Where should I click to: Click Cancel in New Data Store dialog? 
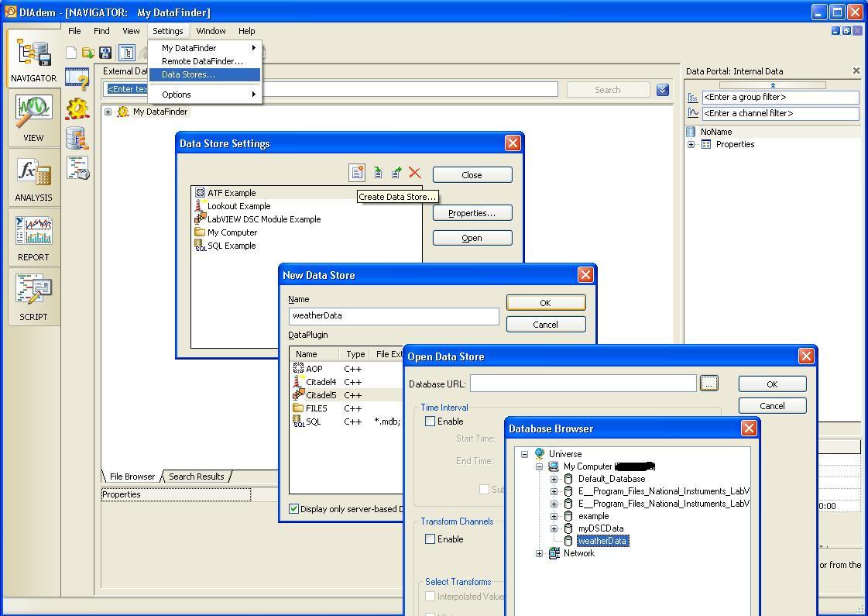pos(546,325)
